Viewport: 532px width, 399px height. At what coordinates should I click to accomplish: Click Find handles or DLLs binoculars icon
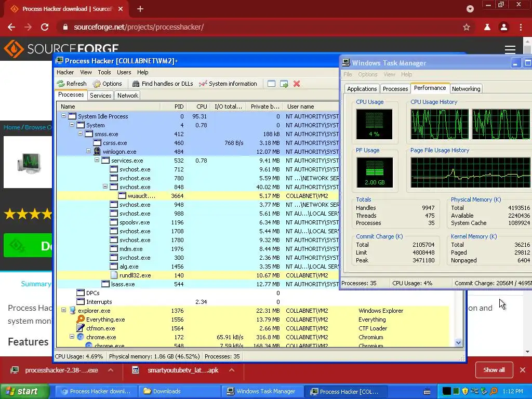click(136, 84)
